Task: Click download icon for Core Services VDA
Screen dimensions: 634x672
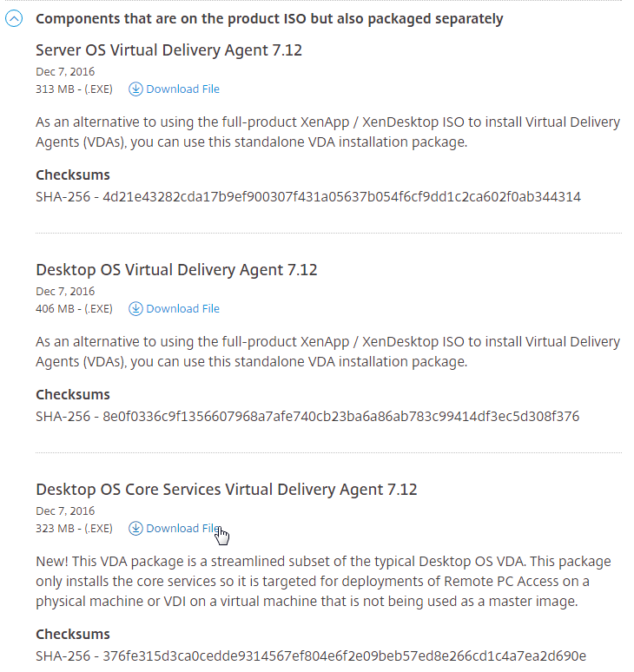Action: 135,529
